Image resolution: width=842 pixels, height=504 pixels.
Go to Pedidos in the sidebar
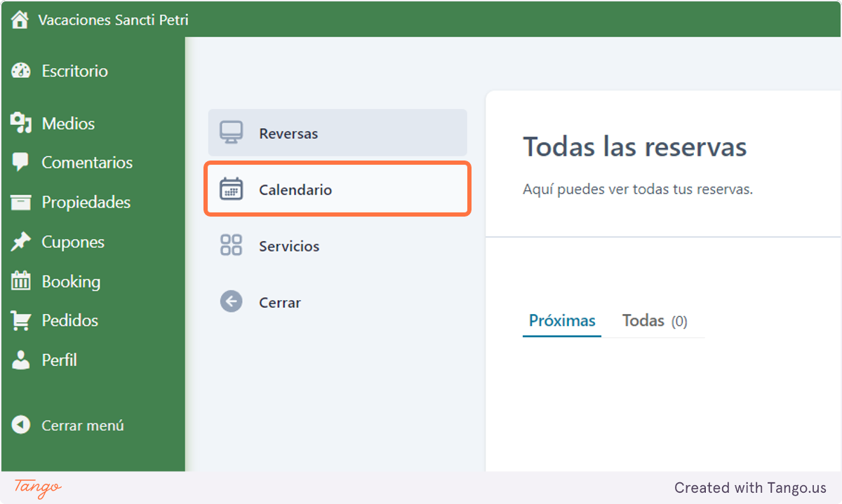click(x=70, y=320)
